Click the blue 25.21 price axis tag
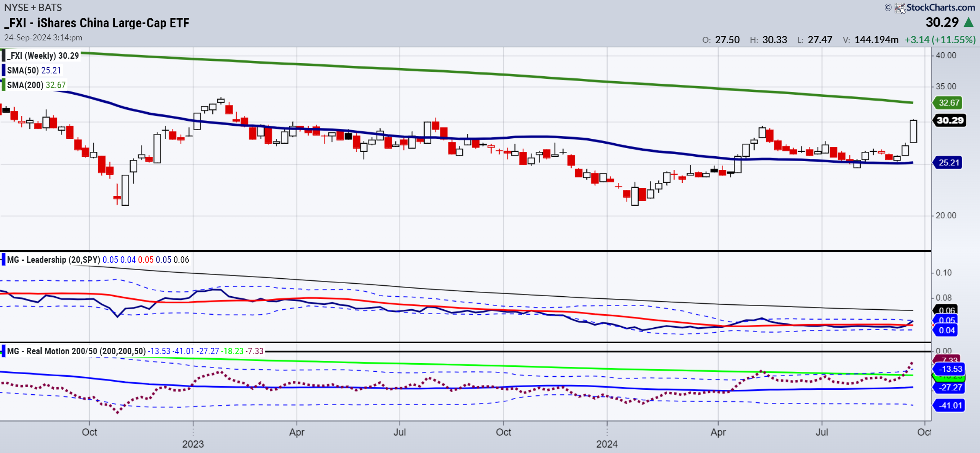The width and height of the screenshot is (980, 453). [x=948, y=162]
